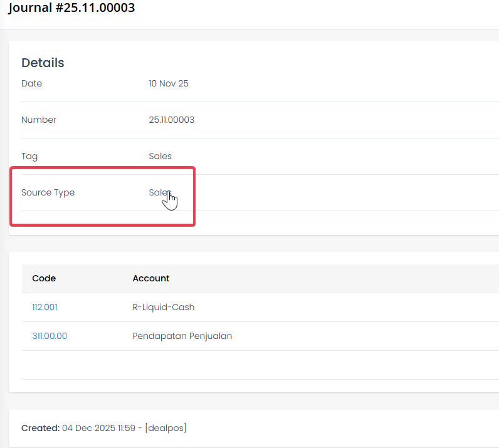Click the Journal #25.11.00003 page title
499x448 pixels.
[x=71, y=8]
